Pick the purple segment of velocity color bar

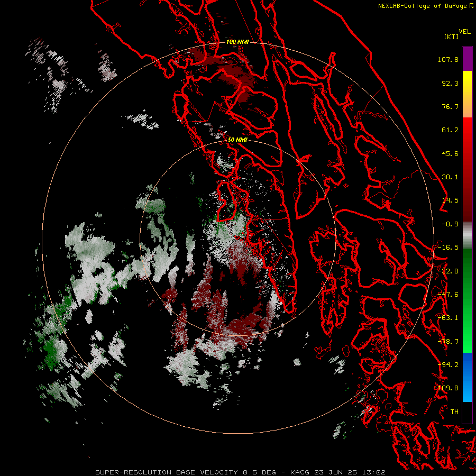click(467, 59)
